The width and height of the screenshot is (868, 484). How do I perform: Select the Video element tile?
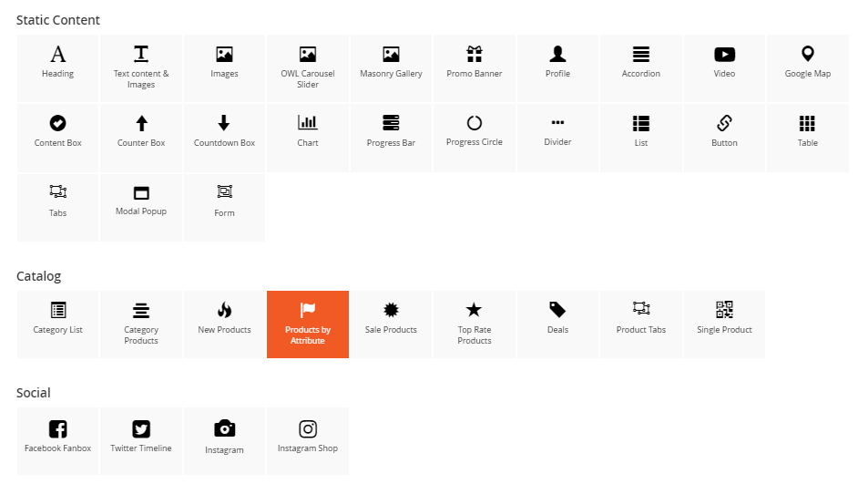pyautogui.click(x=724, y=62)
